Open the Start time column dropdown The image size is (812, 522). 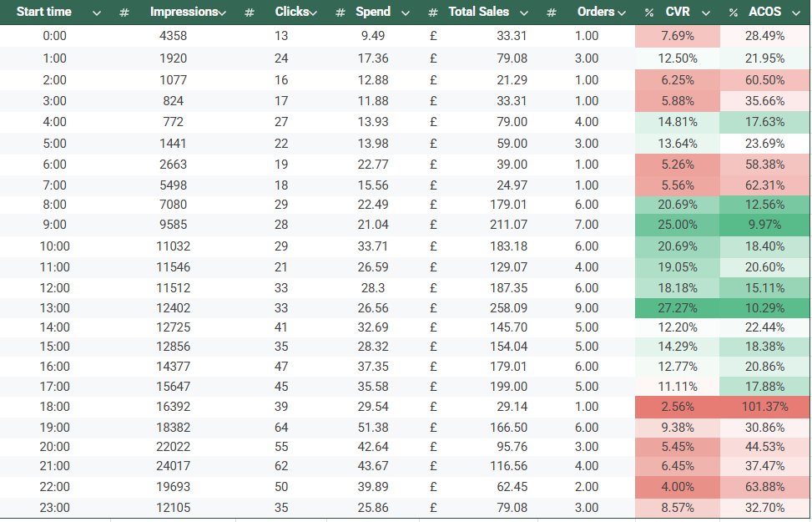coord(97,12)
